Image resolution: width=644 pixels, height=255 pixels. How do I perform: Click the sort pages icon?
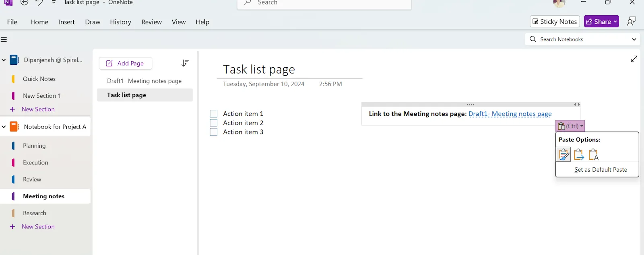(185, 63)
